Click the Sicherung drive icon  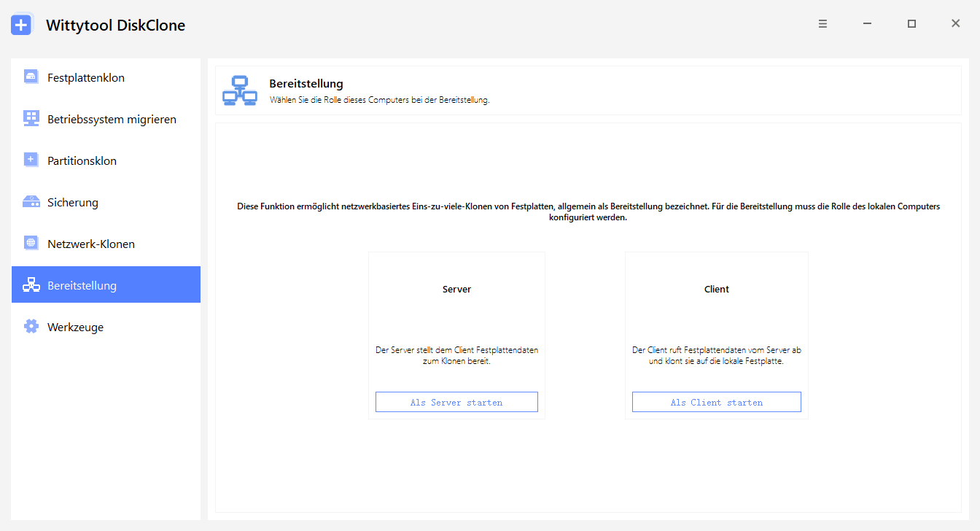(x=31, y=202)
